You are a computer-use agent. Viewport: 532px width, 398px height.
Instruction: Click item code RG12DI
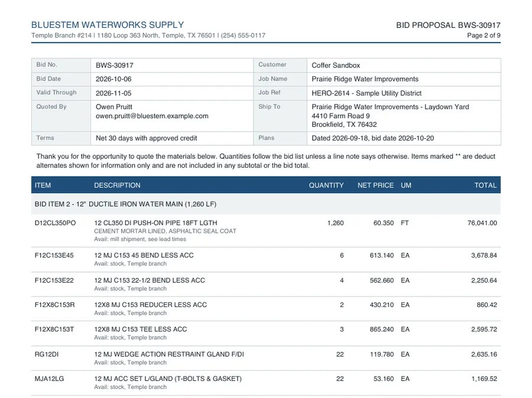(x=47, y=354)
